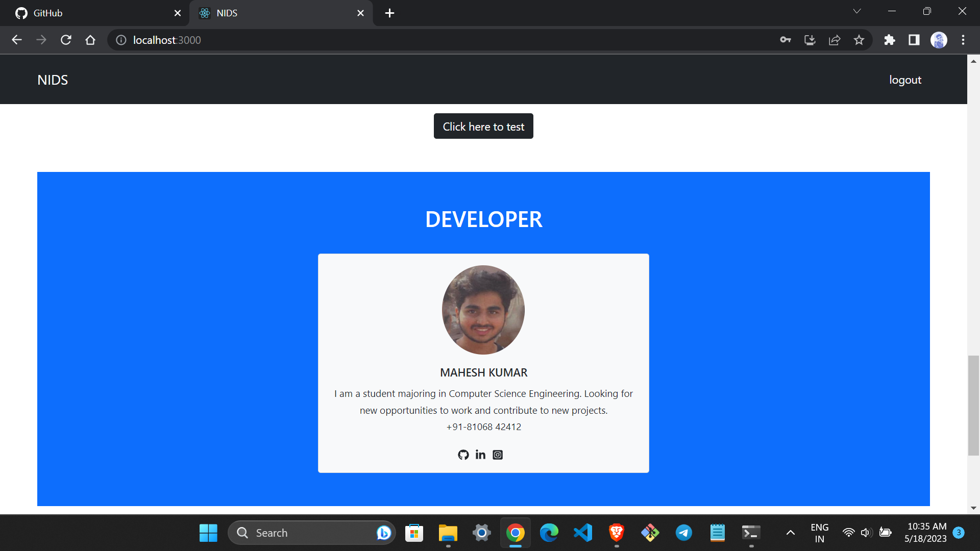Viewport: 980px width, 551px height.
Task: Open volume control in tray
Action: [866, 533]
